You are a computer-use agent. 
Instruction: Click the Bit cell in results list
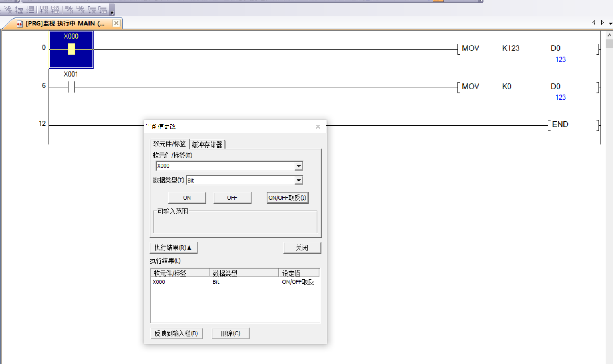coord(216,282)
